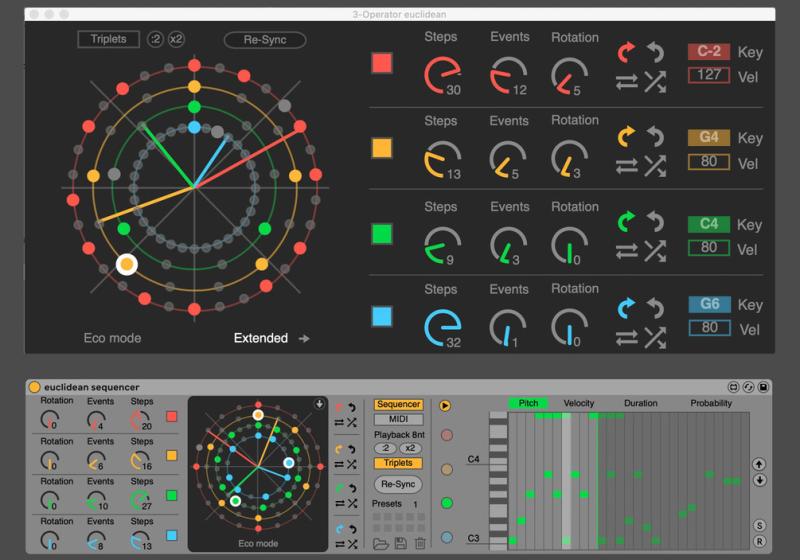
Task: Click hot-swap circular arrows icon in device header
Action: point(748,387)
